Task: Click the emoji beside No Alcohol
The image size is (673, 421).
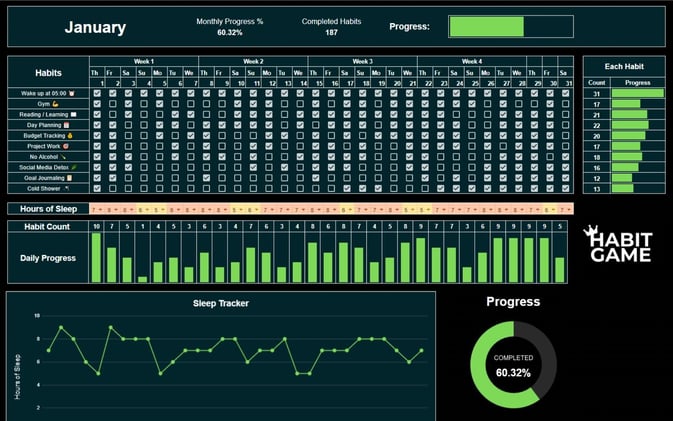Action: [x=63, y=157]
